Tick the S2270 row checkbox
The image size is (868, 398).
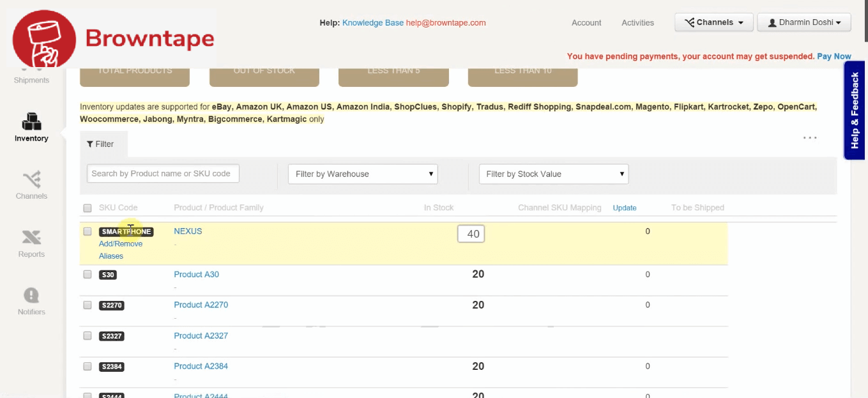coord(88,305)
